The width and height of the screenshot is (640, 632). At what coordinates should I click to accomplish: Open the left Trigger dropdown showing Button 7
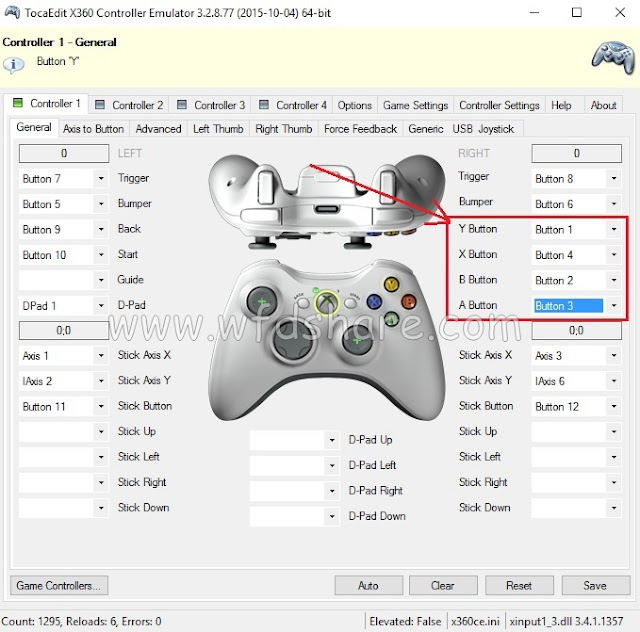click(x=64, y=178)
